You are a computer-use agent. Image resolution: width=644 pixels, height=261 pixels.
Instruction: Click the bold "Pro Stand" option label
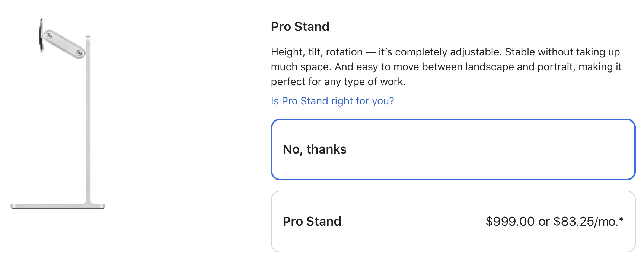pyautogui.click(x=312, y=222)
